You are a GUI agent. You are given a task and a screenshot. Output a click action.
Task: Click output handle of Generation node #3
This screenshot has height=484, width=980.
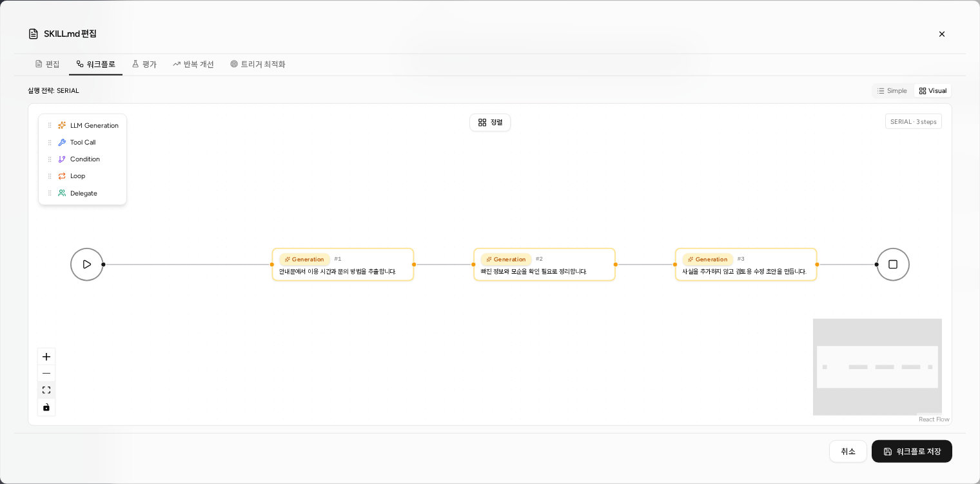[x=817, y=265]
